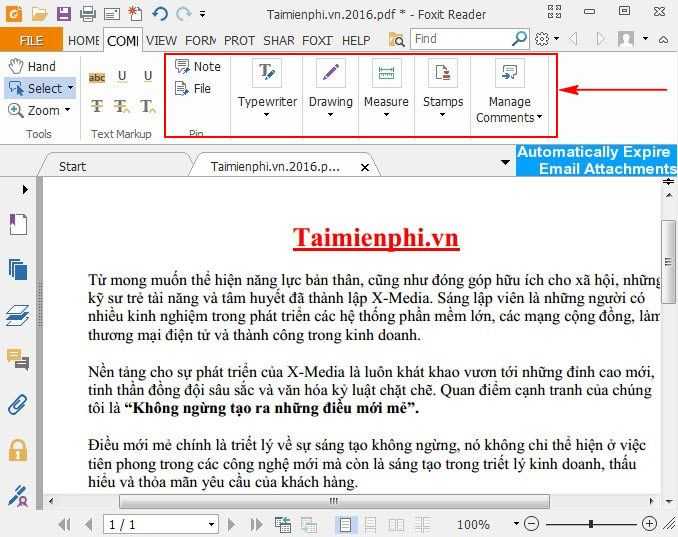Expand the left navigation panel arrow
The width and height of the screenshot is (678, 537).
(x=25, y=189)
